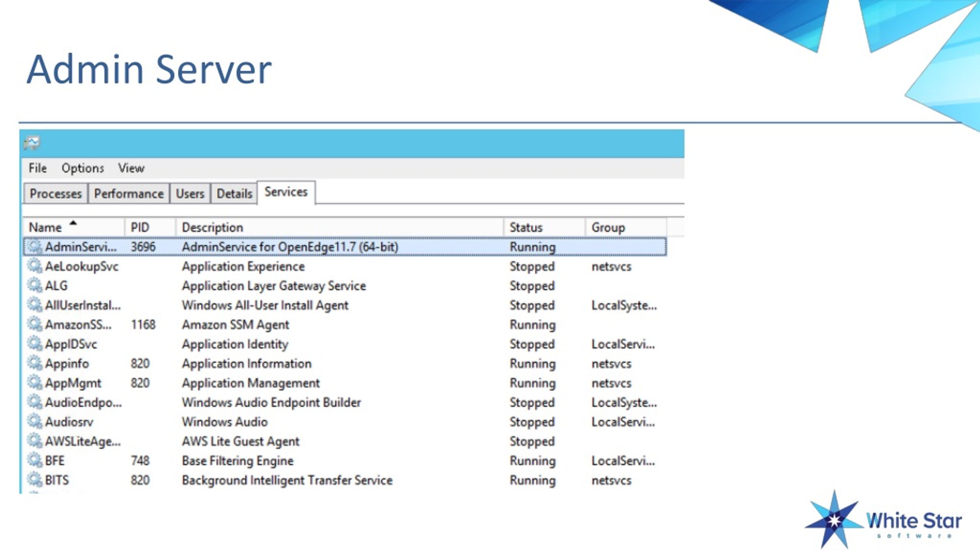The image size is (980, 551).
Task: Click the gear icon beside ALG
Action: tap(35, 285)
